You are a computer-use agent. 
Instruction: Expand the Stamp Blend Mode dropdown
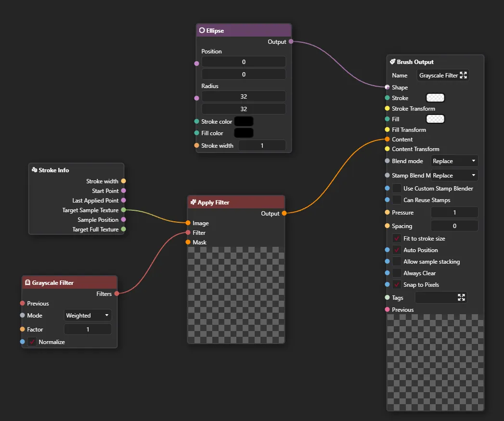pyautogui.click(x=454, y=176)
